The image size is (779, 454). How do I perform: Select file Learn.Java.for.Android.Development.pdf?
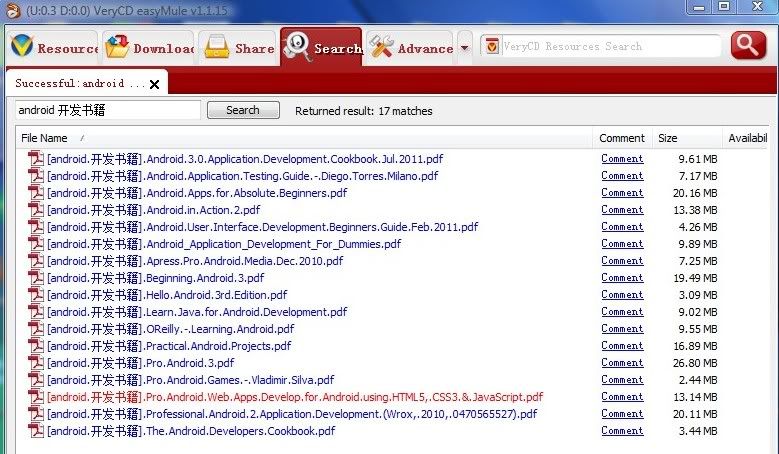tap(197, 312)
